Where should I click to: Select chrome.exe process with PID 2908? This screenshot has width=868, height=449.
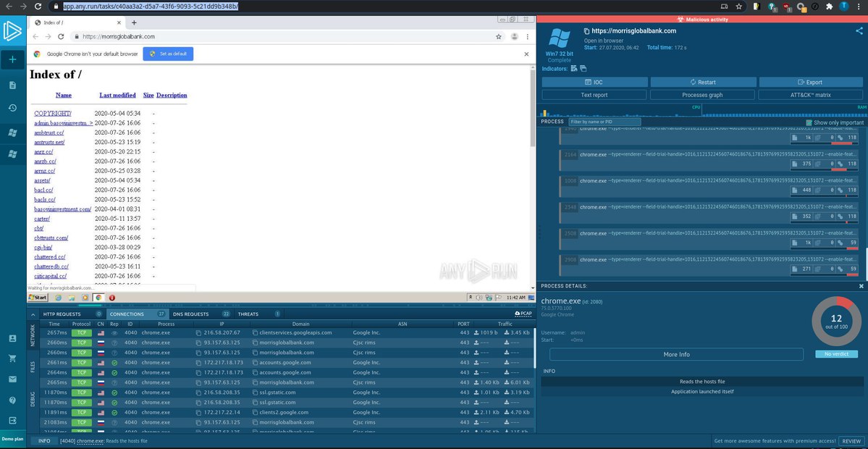[708, 264]
